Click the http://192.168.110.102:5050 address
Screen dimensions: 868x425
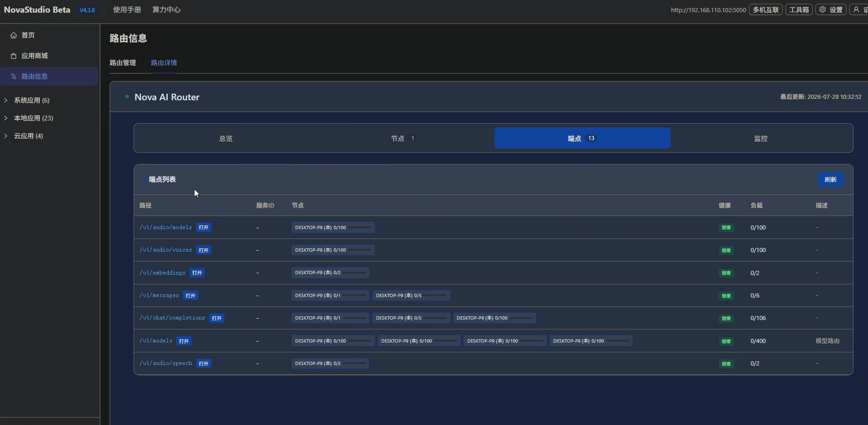tap(708, 10)
